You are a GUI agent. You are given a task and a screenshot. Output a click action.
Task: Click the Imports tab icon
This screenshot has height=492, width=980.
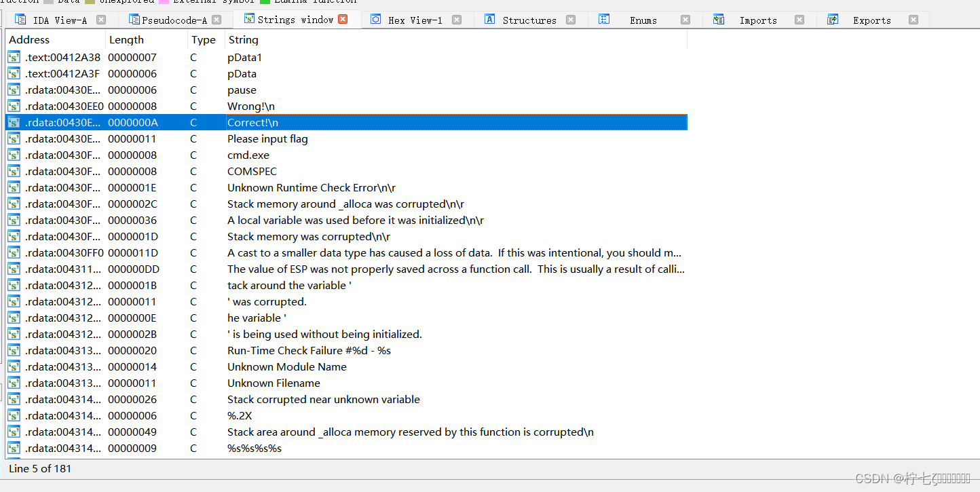(x=718, y=19)
